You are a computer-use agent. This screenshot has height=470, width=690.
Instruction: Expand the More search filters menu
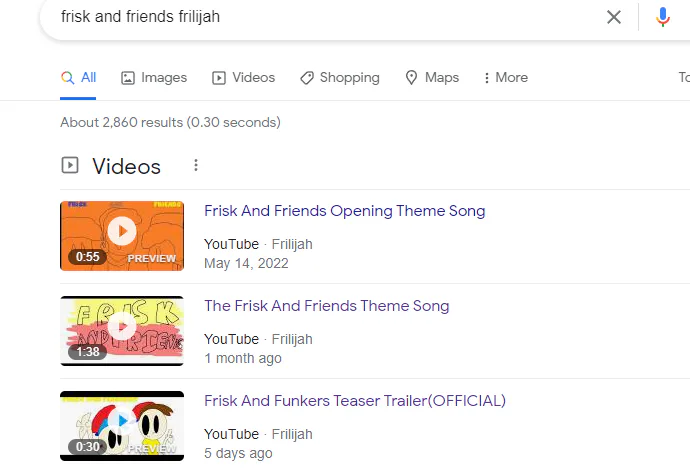pyautogui.click(x=505, y=78)
